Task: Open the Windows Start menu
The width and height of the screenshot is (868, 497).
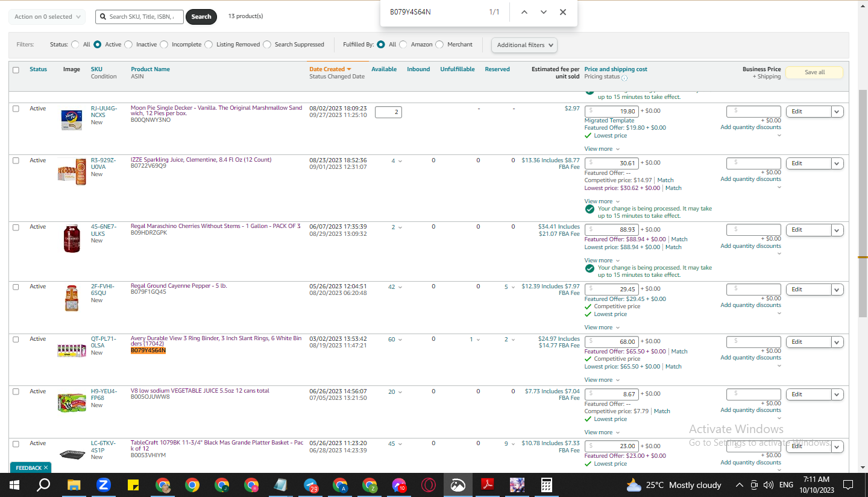Action: [x=14, y=485]
